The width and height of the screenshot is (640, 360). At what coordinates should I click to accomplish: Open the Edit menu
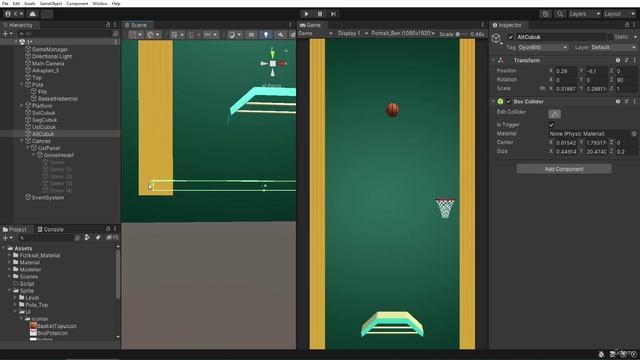click(16, 3)
